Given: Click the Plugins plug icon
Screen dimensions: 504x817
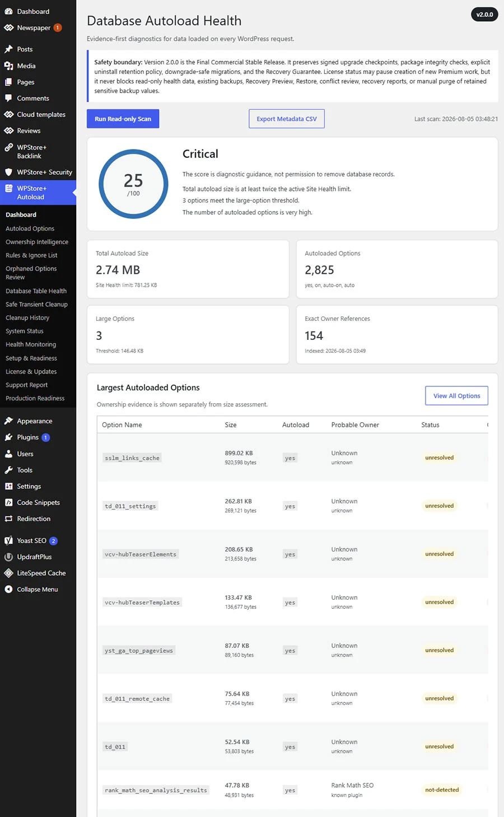Looking at the screenshot, I should click(x=8, y=437).
